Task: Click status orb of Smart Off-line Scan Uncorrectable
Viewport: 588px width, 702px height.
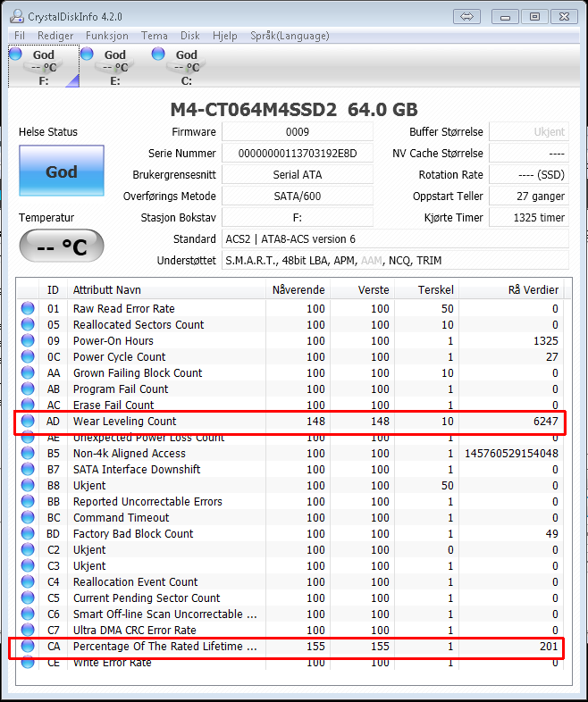Action: tap(28, 614)
